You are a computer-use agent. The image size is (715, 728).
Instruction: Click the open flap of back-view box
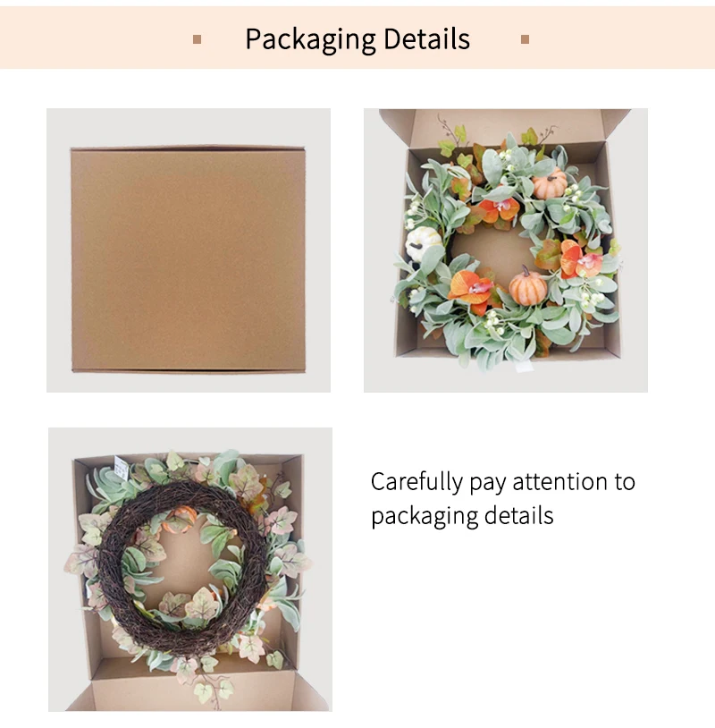195,694
